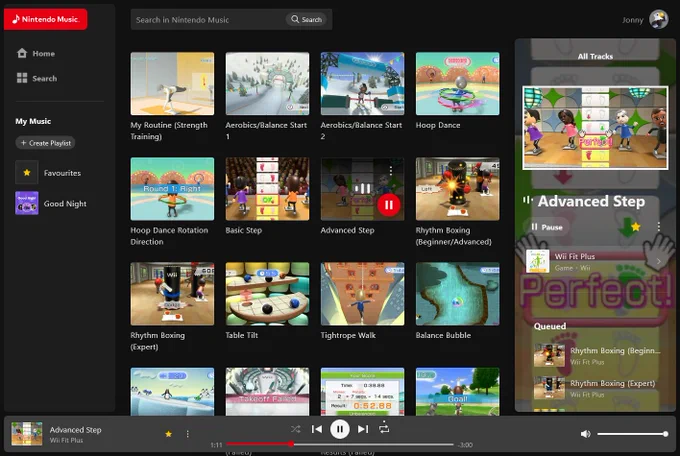Click Wii Fit Plus under player bar title
The height and width of the screenshot is (456, 680).
[x=66, y=440]
